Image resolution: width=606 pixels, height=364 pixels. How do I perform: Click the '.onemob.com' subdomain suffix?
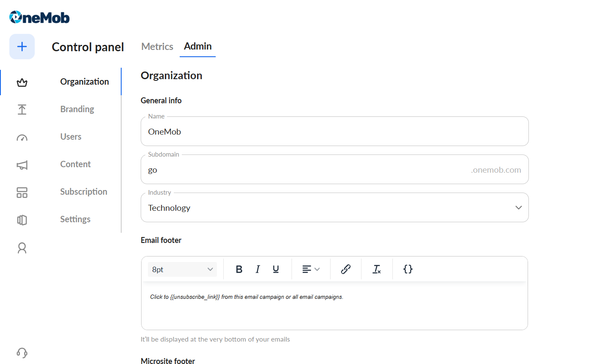tap(496, 170)
